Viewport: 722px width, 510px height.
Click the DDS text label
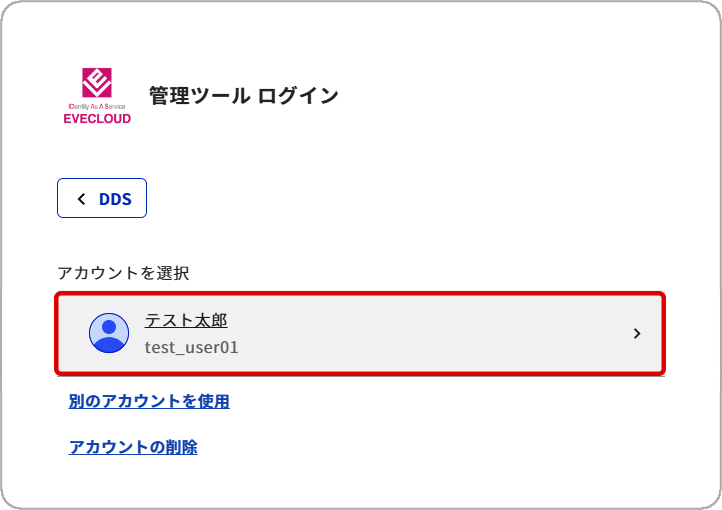(115, 199)
